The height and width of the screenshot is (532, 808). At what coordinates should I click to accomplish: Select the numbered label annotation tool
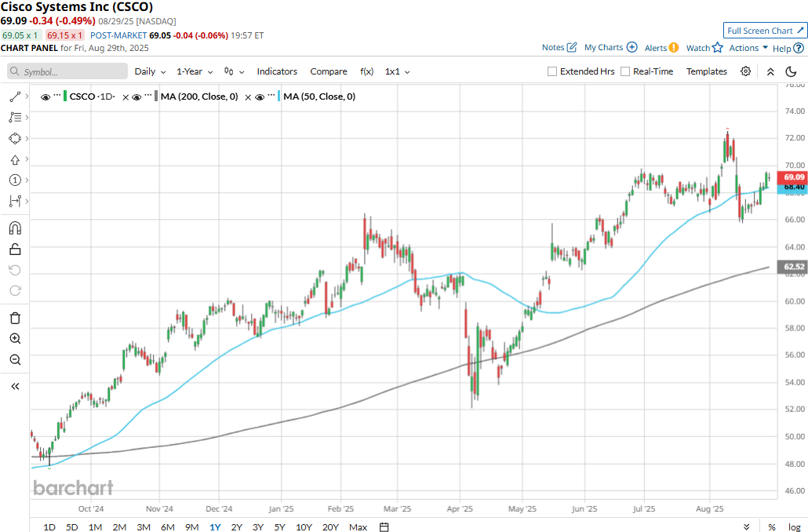pos(15,180)
